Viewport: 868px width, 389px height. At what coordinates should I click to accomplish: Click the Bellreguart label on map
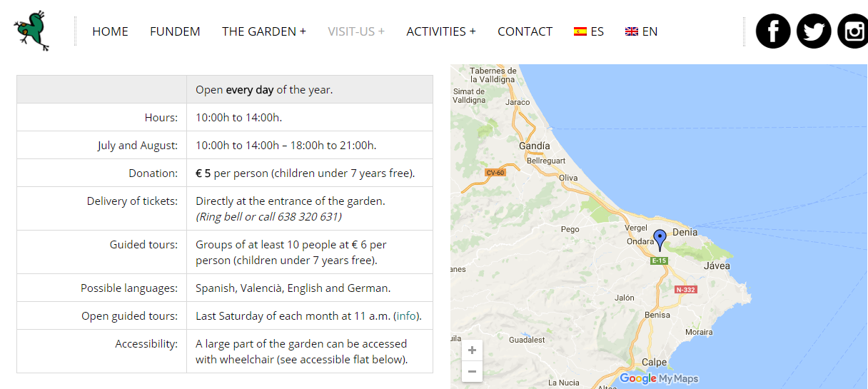pyautogui.click(x=546, y=161)
